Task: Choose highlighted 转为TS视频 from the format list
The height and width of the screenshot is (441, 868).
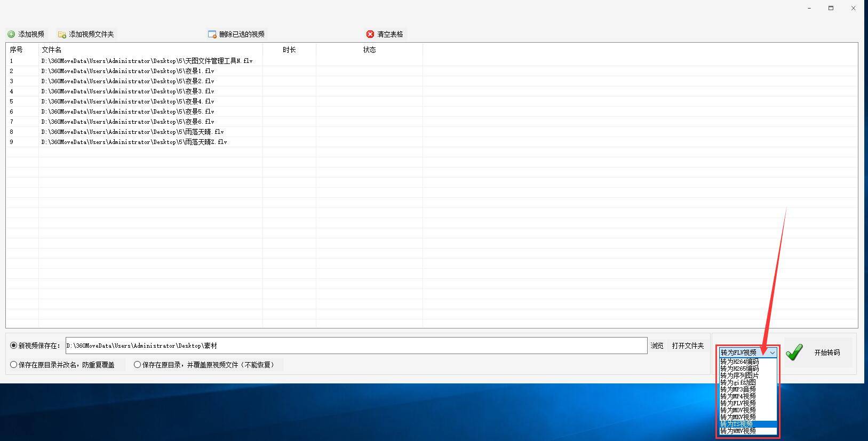Action: click(747, 424)
